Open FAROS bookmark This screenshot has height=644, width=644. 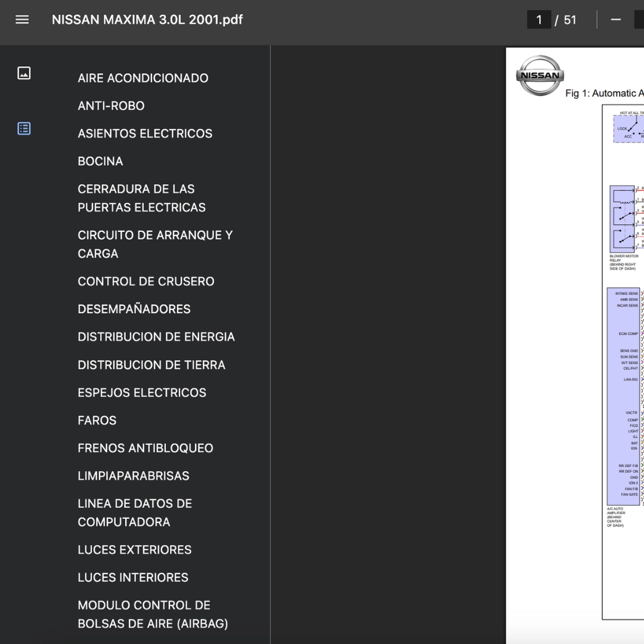tap(97, 420)
